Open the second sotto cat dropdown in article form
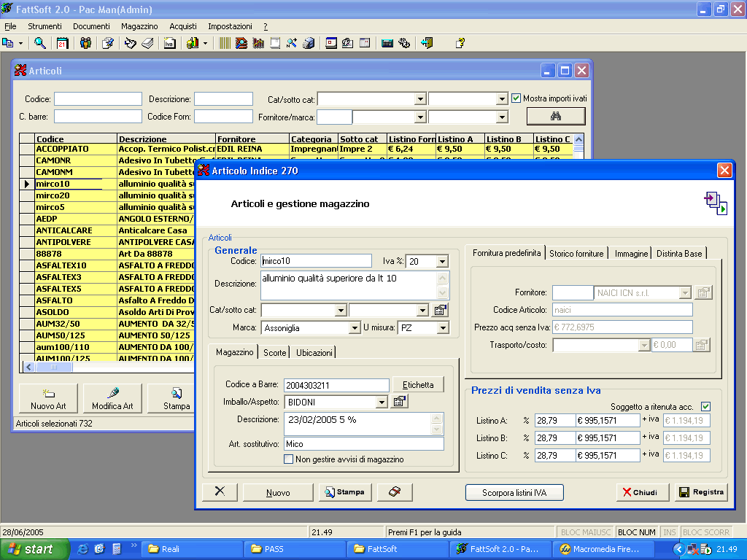Image resolution: width=747 pixels, height=560 pixels. coord(422,311)
